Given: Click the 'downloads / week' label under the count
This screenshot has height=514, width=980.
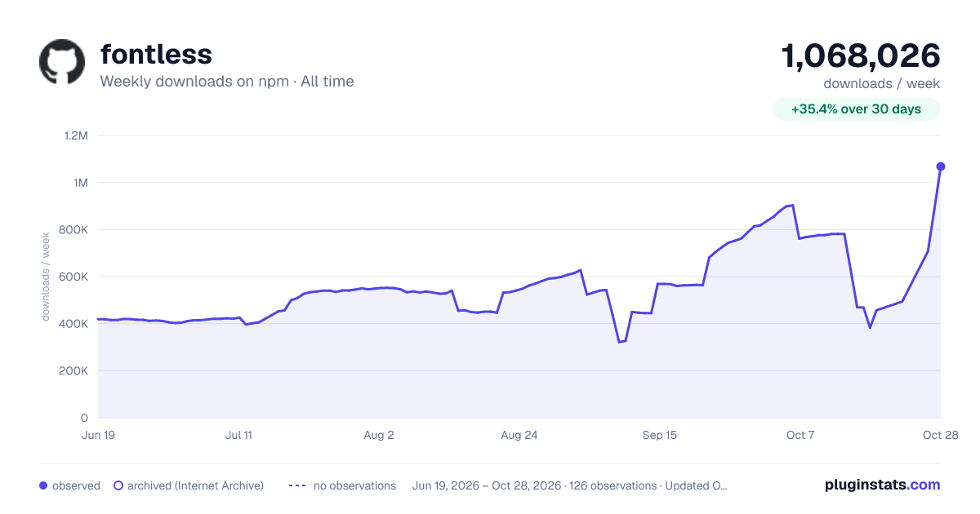Looking at the screenshot, I should 882,83.
